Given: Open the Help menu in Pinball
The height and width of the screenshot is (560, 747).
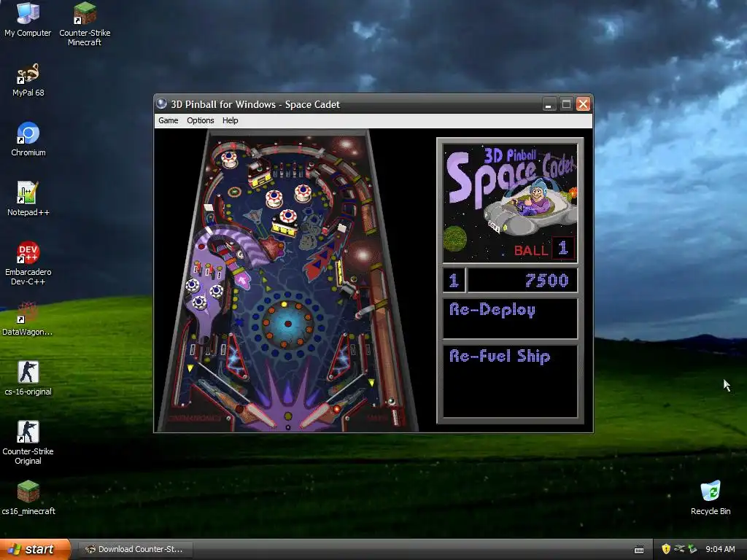Looking at the screenshot, I should point(230,120).
